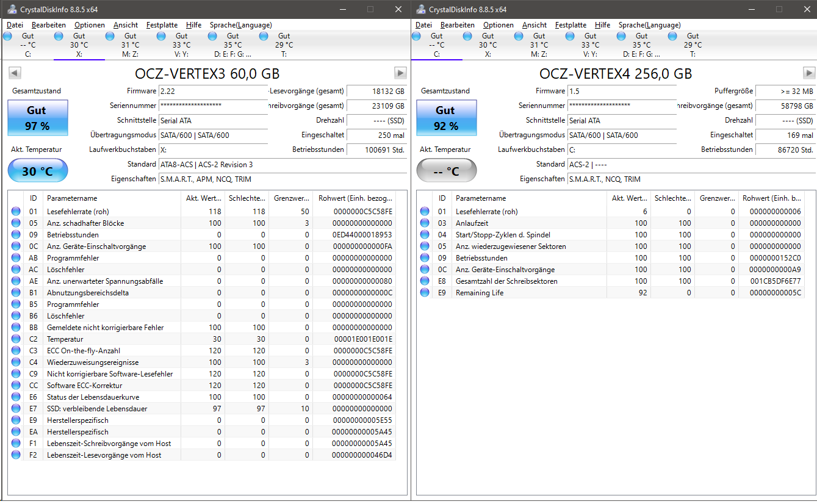Screen dimensions: 817x504
Task: Select Programmfehler row with ID AB
Action: point(203,258)
